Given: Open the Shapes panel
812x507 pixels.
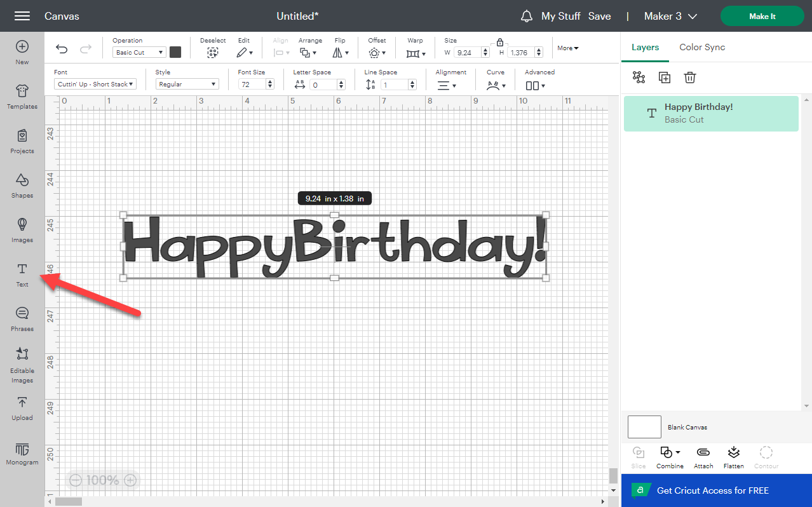Looking at the screenshot, I should (22, 186).
